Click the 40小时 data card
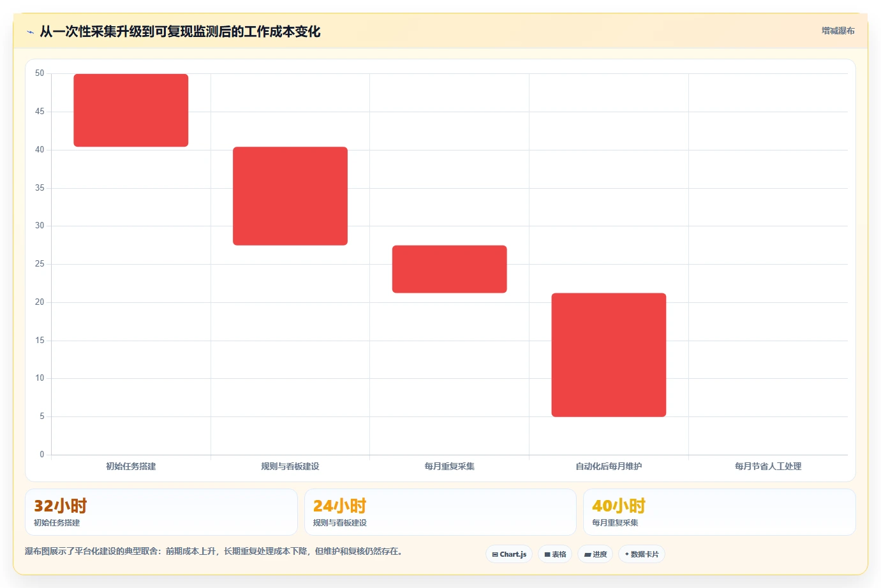The height and width of the screenshot is (588, 881). tap(719, 512)
